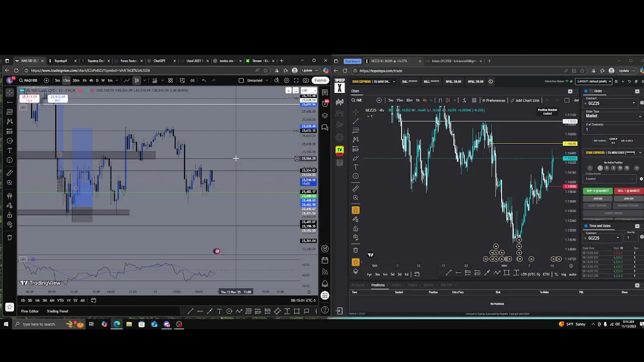
Task: Switch to the Forex Factory browser tab
Action: pyautogui.click(x=129, y=61)
